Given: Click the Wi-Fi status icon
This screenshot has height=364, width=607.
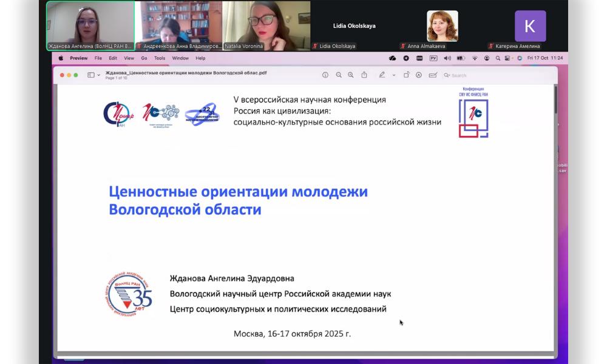Looking at the screenshot, I should click(x=475, y=58).
